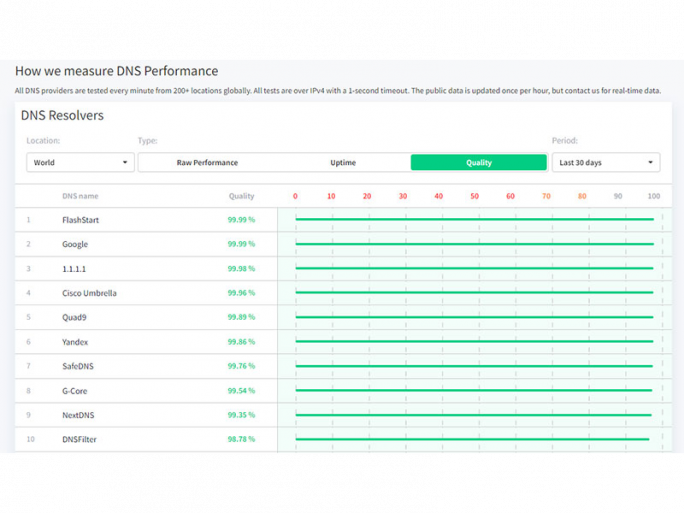Open the SafeDNS resolver entry

78,366
